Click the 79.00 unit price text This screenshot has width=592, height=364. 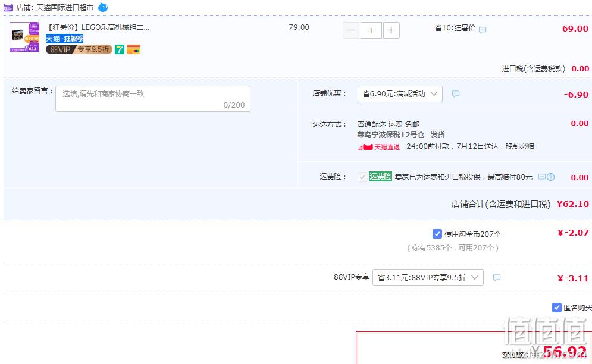pyautogui.click(x=299, y=27)
